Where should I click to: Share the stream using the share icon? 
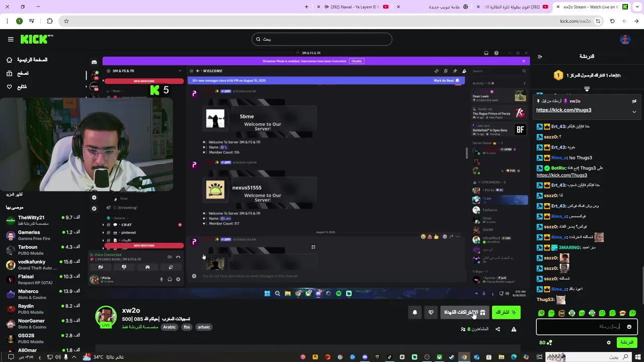click(x=498, y=329)
